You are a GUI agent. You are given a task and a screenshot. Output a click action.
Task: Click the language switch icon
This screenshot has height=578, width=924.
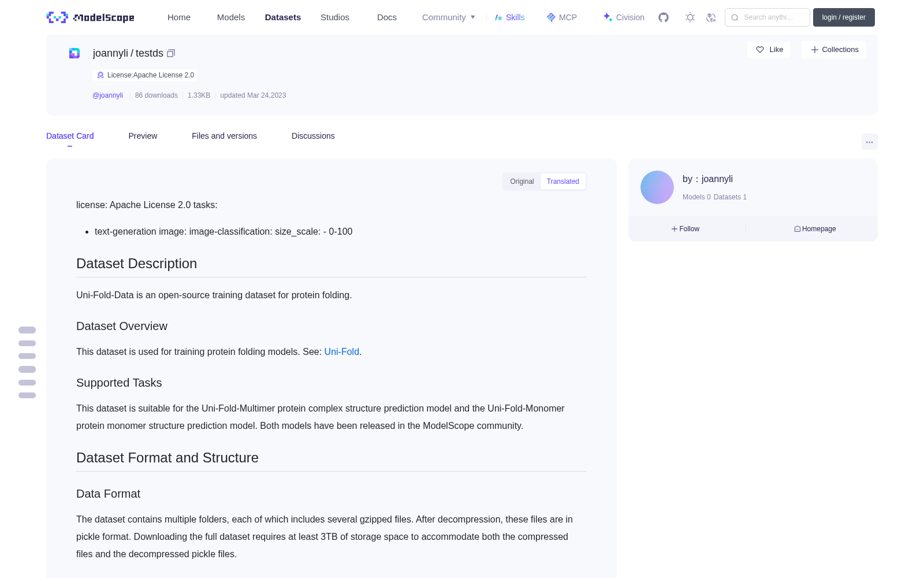tap(711, 17)
